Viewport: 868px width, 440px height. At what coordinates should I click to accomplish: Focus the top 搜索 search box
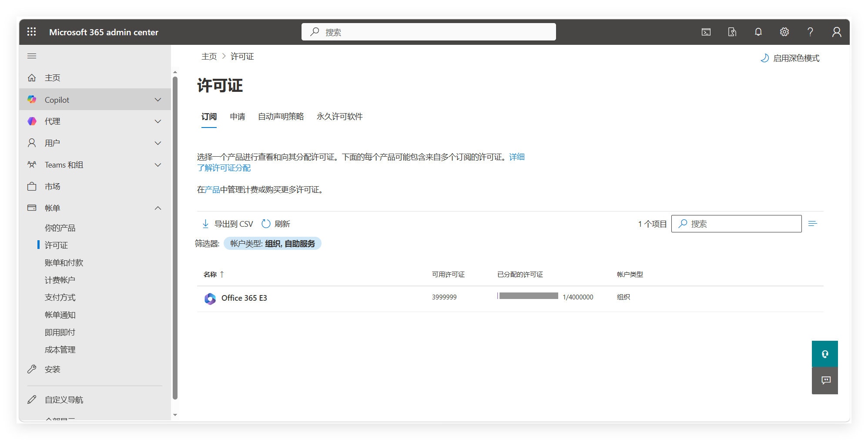click(429, 32)
